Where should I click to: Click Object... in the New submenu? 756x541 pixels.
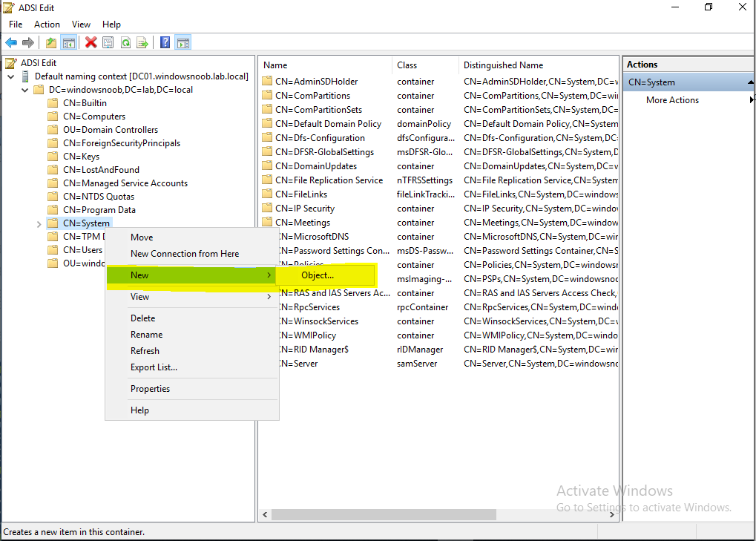click(x=326, y=275)
